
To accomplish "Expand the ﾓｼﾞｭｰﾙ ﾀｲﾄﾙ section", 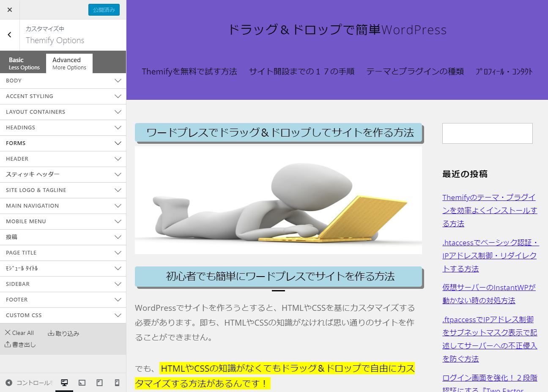I will click(63, 269).
